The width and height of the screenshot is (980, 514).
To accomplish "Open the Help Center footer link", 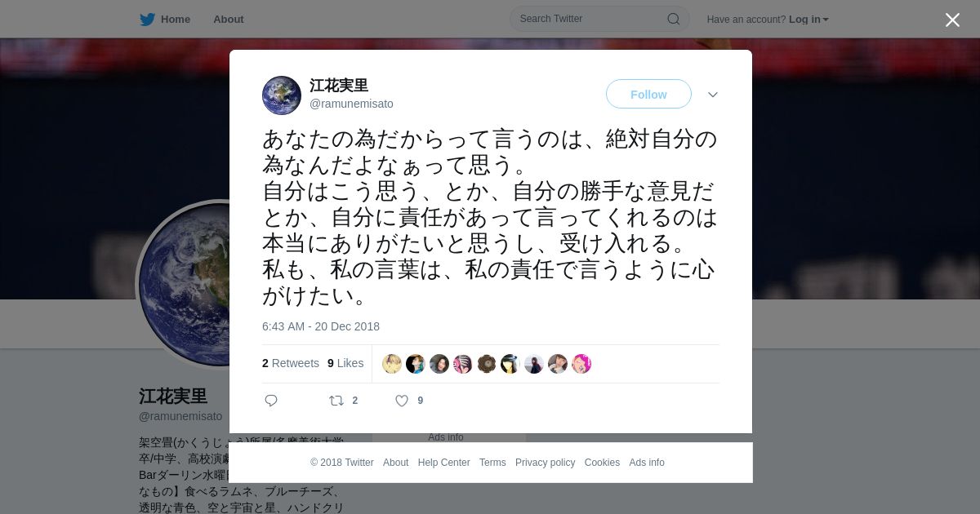I will [444, 463].
